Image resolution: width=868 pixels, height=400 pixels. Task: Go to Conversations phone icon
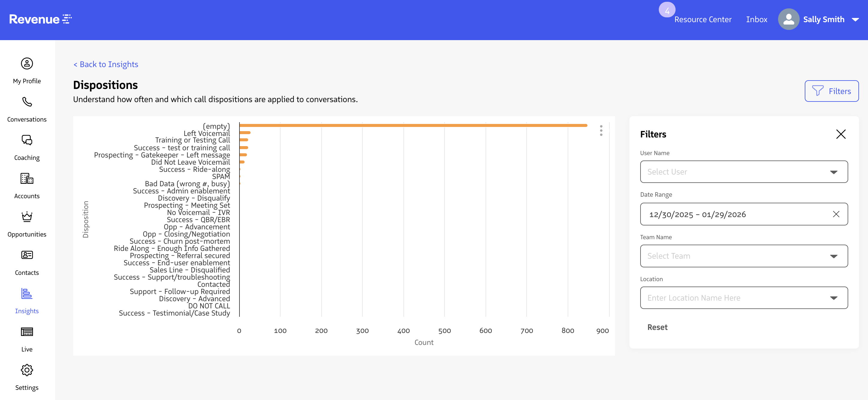27,102
